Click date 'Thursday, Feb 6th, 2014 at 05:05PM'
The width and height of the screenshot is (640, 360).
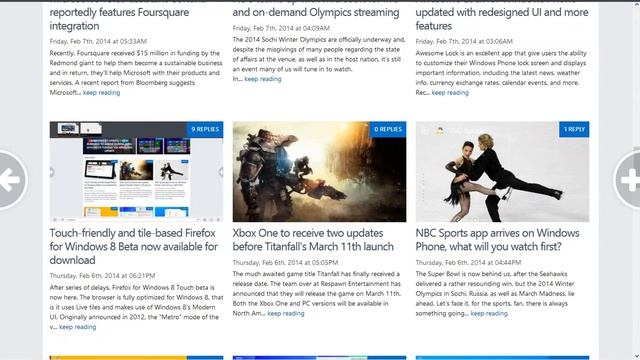(285, 262)
